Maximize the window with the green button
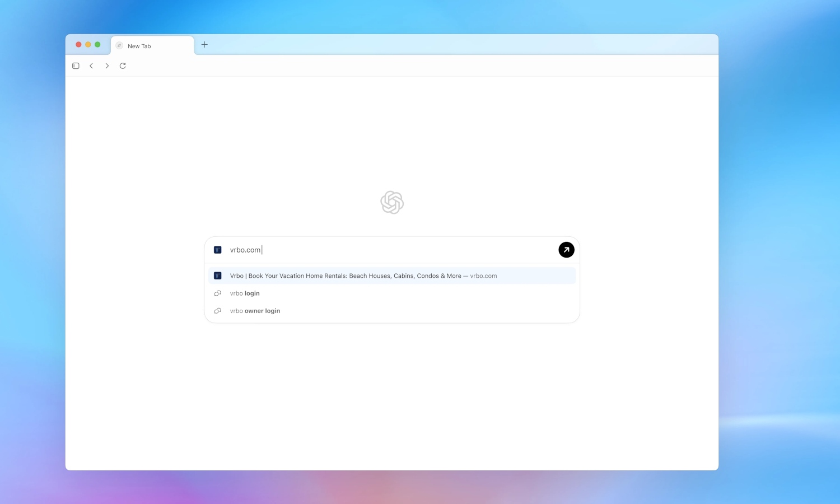This screenshot has height=504, width=840. click(97, 45)
